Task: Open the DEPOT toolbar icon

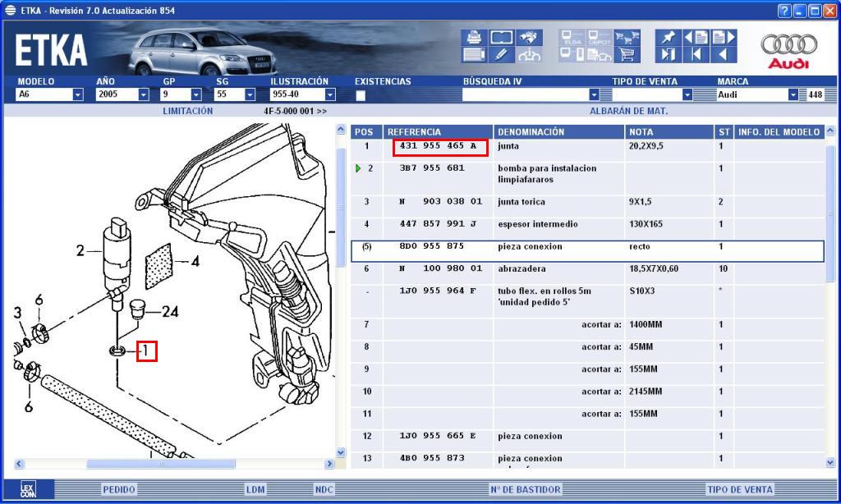Action: [x=599, y=37]
